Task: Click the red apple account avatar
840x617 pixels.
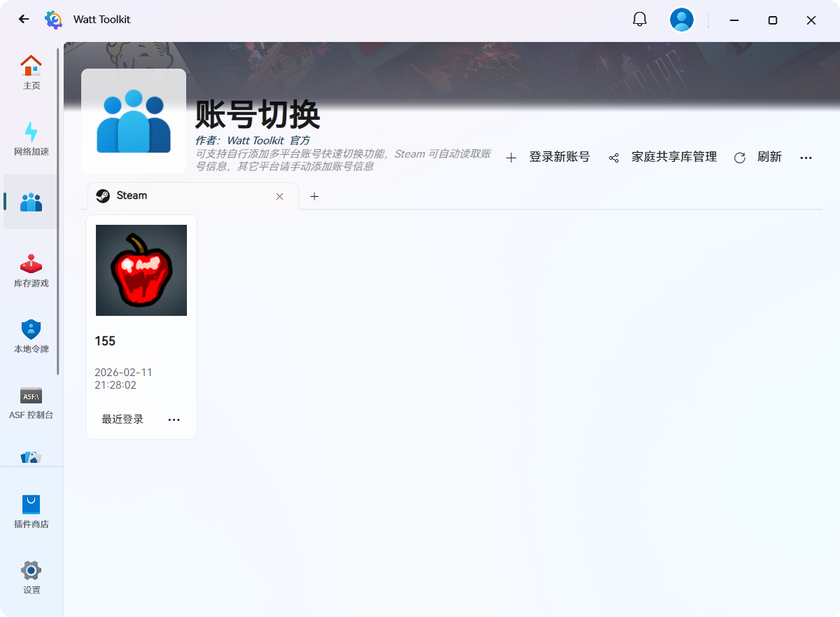Action: coord(141,270)
